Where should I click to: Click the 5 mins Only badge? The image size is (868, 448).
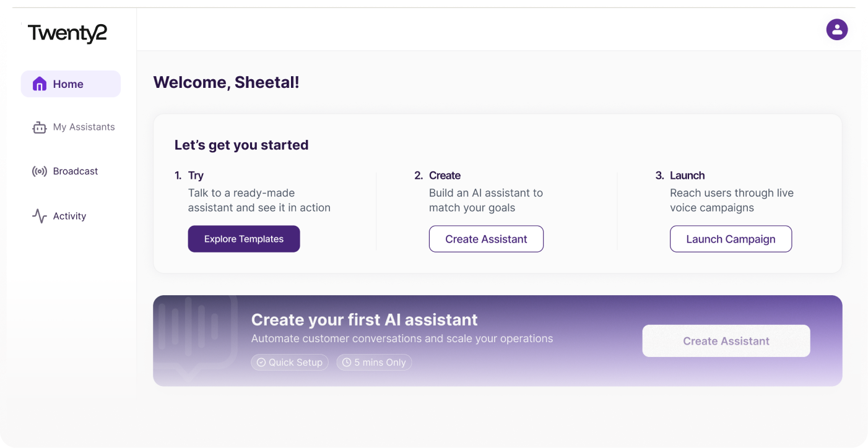tap(374, 363)
